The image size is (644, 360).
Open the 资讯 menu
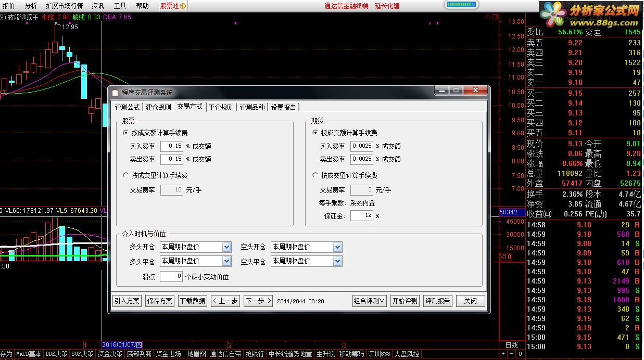97,6
